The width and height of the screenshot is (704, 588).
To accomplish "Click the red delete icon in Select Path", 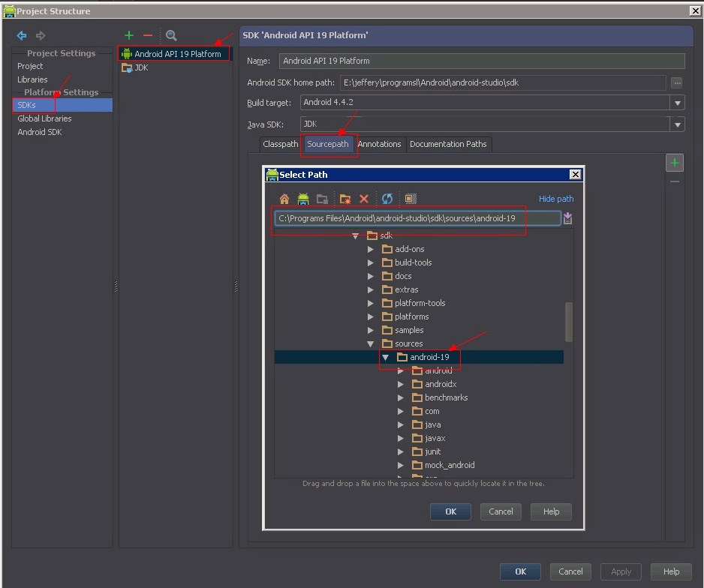I will coord(364,199).
